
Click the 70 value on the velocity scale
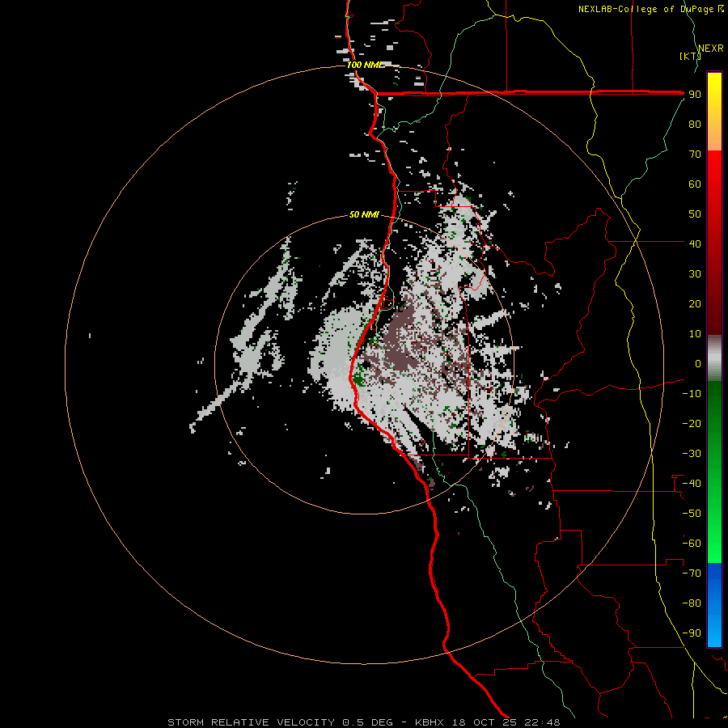coord(695,154)
